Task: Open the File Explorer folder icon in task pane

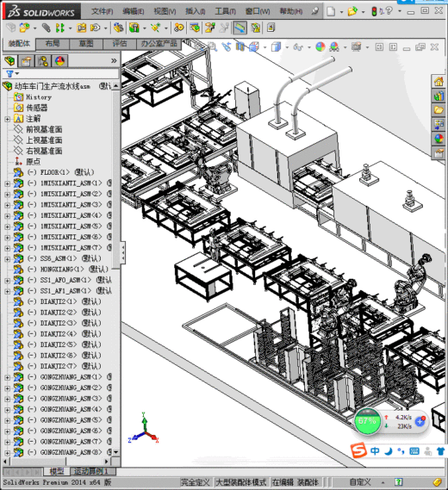Action: click(439, 110)
